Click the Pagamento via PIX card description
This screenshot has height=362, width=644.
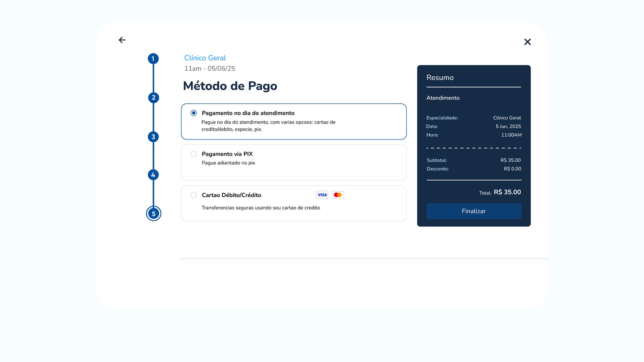click(228, 163)
